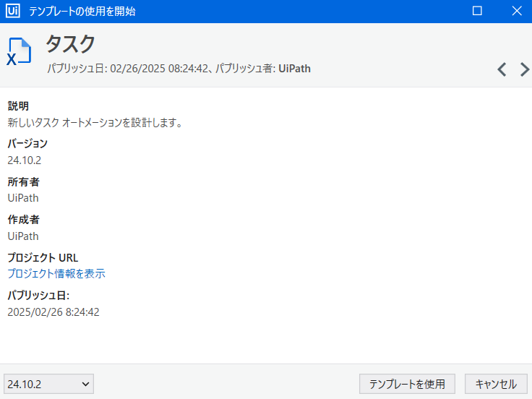Maximize the template dialog window
Image resolution: width=532 pixels, height=399 pixels.
[x=477, y=11]
